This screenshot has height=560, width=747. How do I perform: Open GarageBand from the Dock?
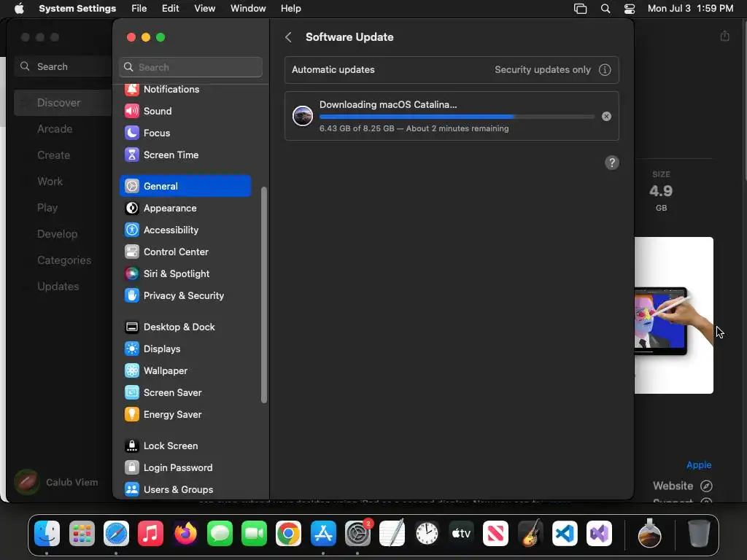pos(530,533)
